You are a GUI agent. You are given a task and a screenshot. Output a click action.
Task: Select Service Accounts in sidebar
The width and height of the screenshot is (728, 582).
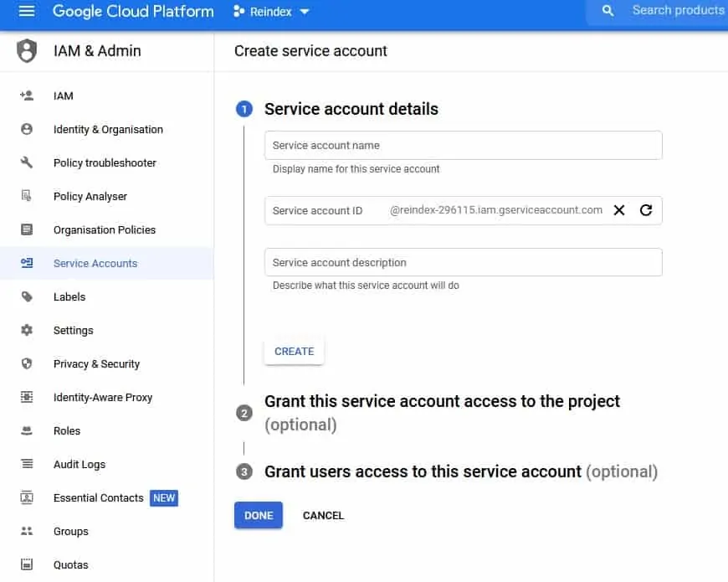107,263
